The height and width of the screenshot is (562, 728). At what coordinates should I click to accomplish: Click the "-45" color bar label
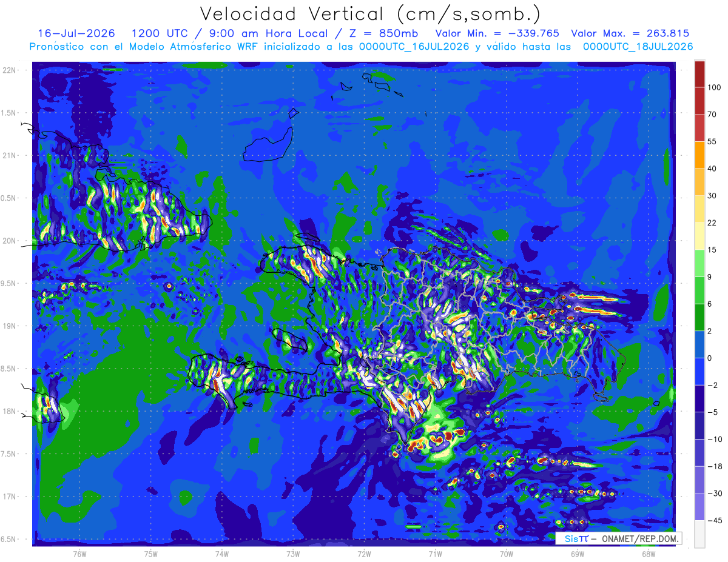pos(714,520)
